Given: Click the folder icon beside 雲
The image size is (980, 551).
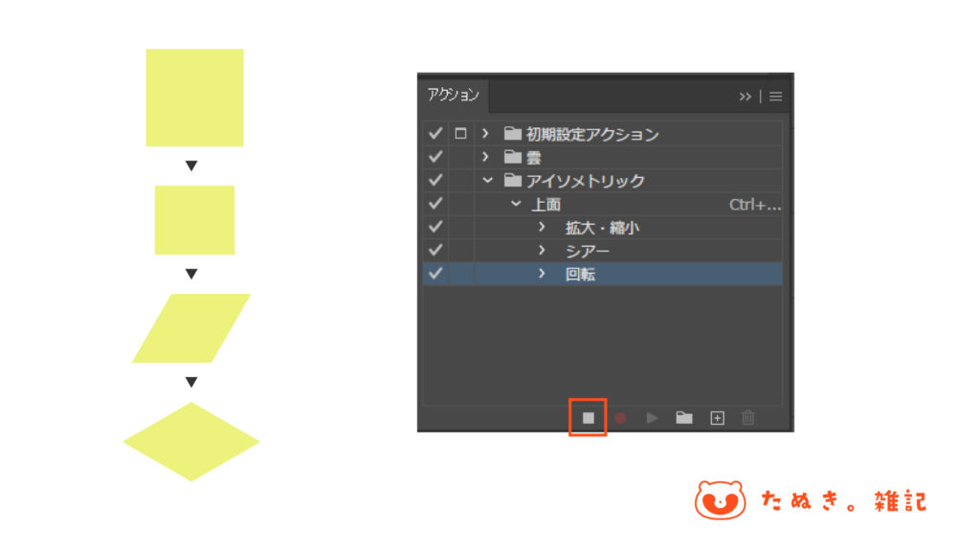Looking at the screenshot, I should click(513, 157).
